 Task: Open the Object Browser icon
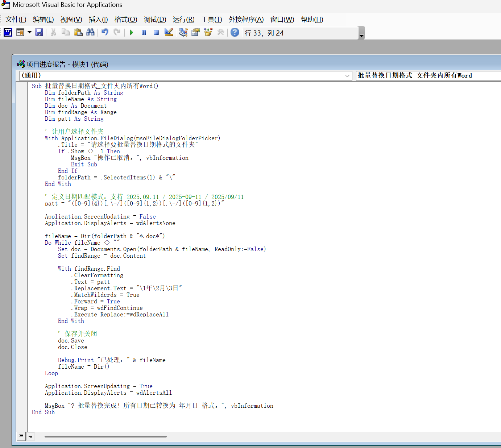pos(208,33)
